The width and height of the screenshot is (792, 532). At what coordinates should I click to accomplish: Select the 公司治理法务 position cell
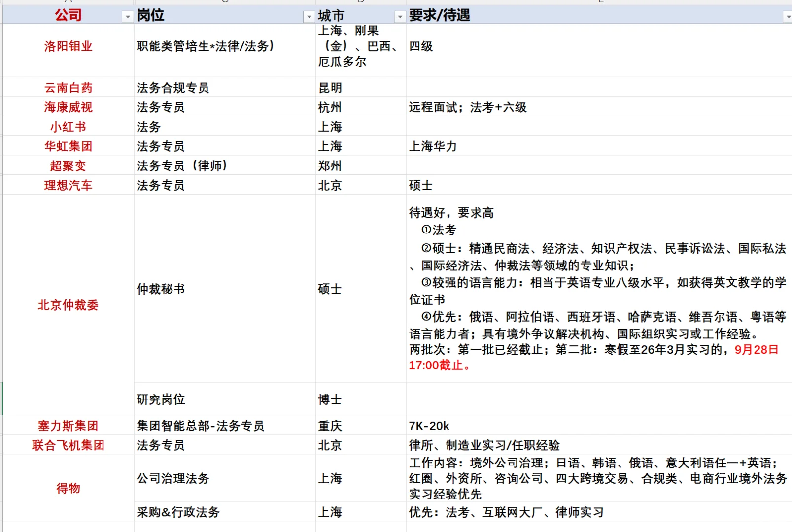(x=225, y=478)
